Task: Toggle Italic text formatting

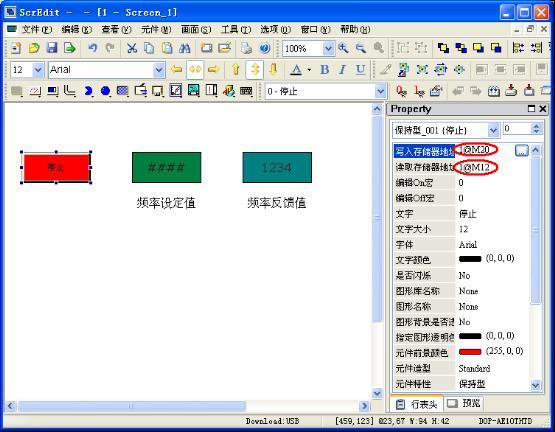Action: click(342, 70)
